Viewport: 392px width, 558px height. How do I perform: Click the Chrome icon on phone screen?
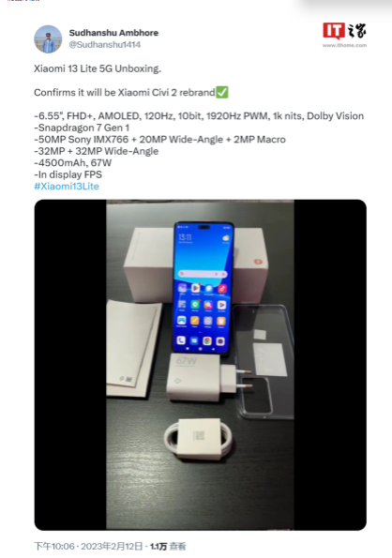(x=207, y=341)
